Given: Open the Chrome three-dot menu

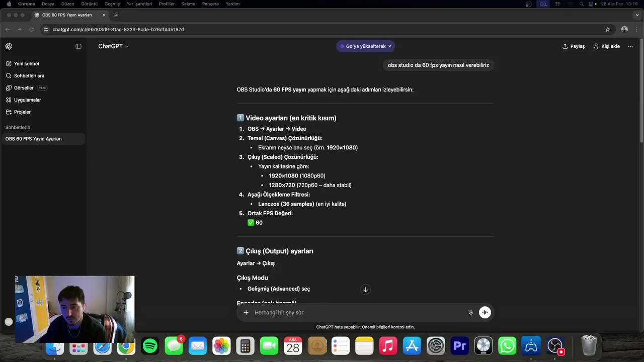Looking at the screenshot, I should (637, 30).
